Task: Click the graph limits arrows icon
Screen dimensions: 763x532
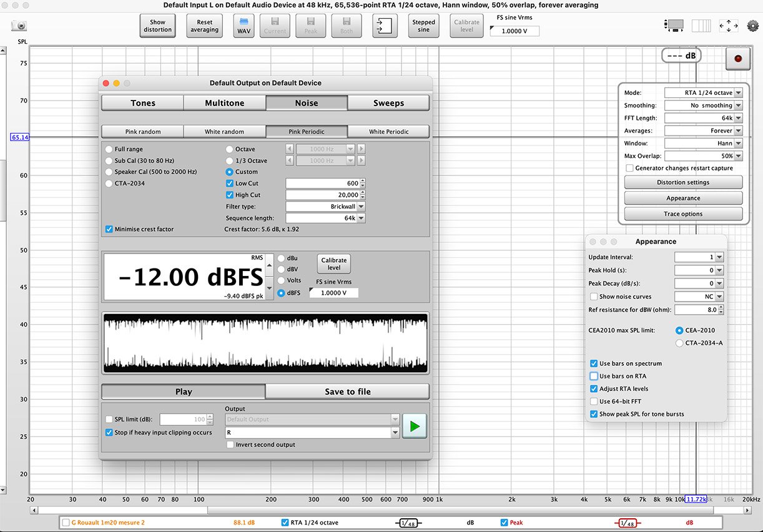Action: pos(729,26)
